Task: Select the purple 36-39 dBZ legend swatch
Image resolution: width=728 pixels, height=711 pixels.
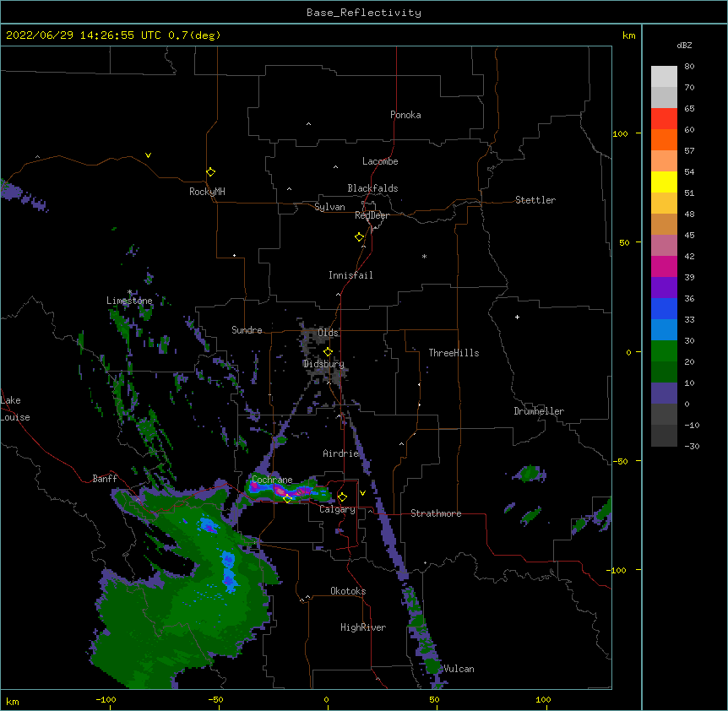Action: (664, 287)
